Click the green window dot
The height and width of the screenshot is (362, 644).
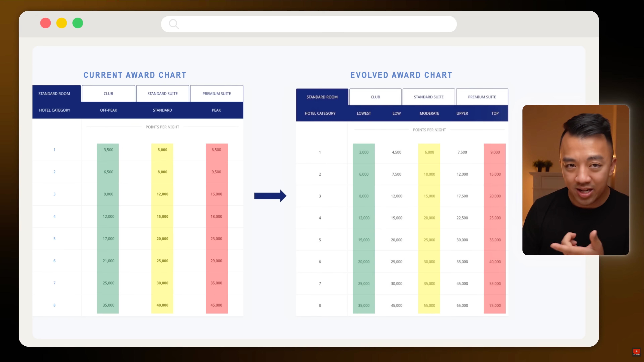[78, 23]
